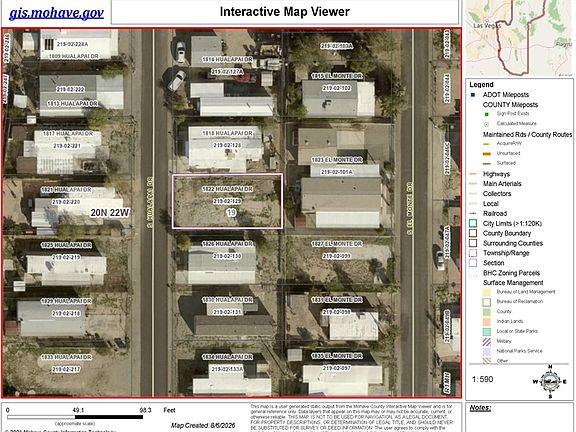Click the 1818 HUALAPAI DR label

pyautogui.click(x=227, y=133)
